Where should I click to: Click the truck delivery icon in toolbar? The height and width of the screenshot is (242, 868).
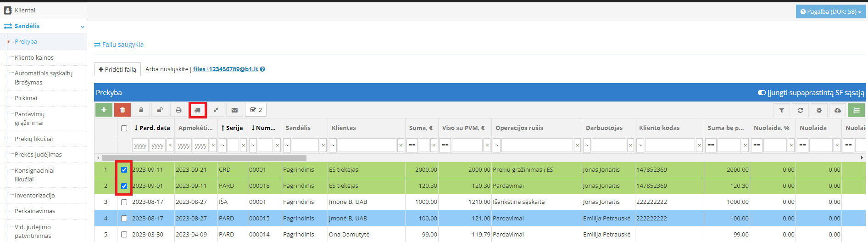tap(197, 110)
